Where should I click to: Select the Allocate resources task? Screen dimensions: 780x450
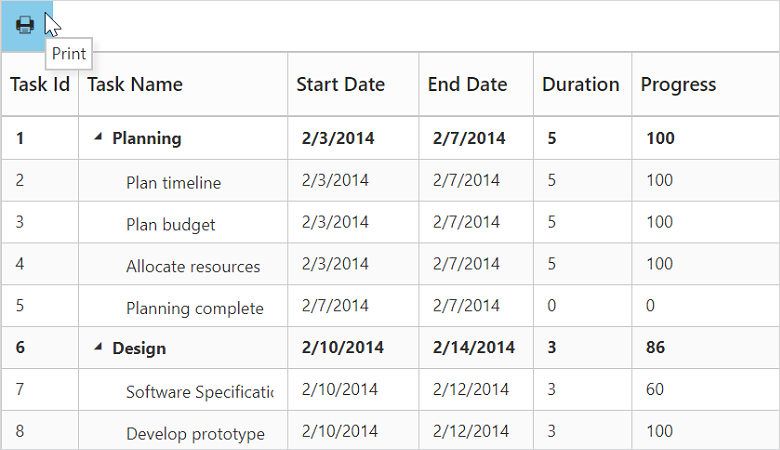click(x=193, y=267)
